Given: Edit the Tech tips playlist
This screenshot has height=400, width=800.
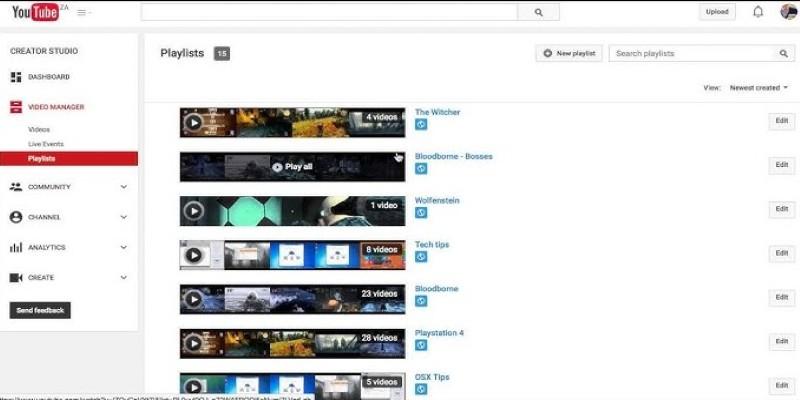Looking at the screenshot, I should 782,253.
